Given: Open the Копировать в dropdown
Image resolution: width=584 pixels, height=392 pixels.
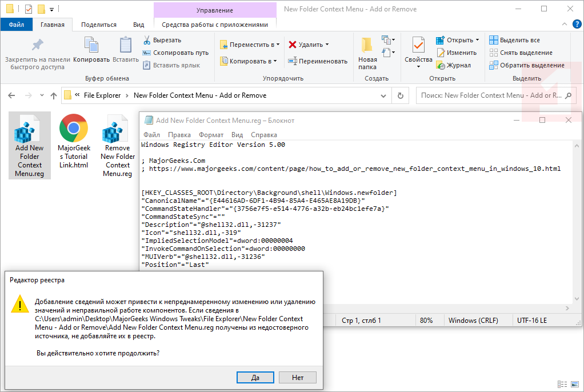Looking at the screenshot, I should coord(249,61).
